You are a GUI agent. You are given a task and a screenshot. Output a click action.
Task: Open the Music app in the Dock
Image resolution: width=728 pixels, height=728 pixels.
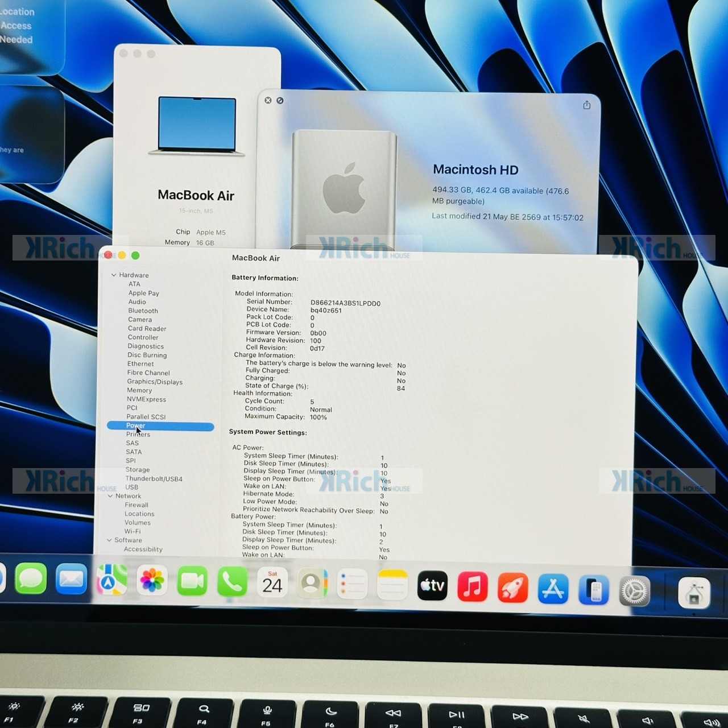[x=473, y=586]
